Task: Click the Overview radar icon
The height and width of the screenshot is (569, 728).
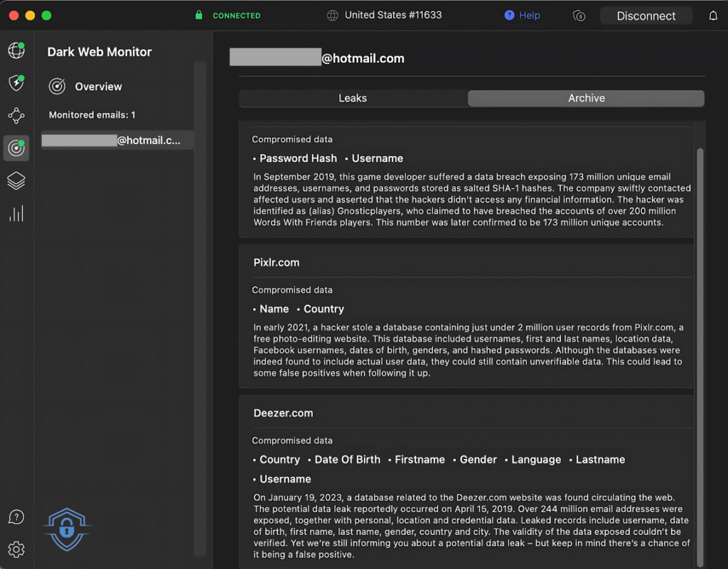Action: coord(57,86)
